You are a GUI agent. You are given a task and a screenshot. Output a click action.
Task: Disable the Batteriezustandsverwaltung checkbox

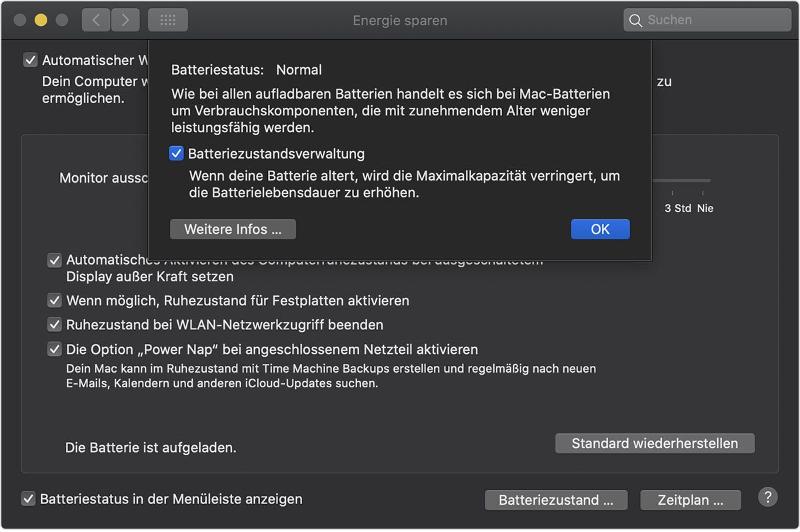pyautogui.click(x=177, y=154)
